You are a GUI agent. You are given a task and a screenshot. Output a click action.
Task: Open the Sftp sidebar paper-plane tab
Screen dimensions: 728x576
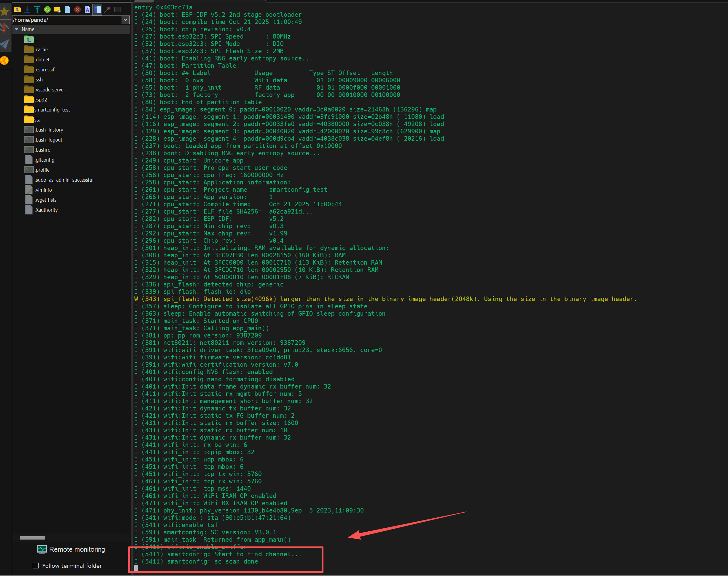[5, 44]
